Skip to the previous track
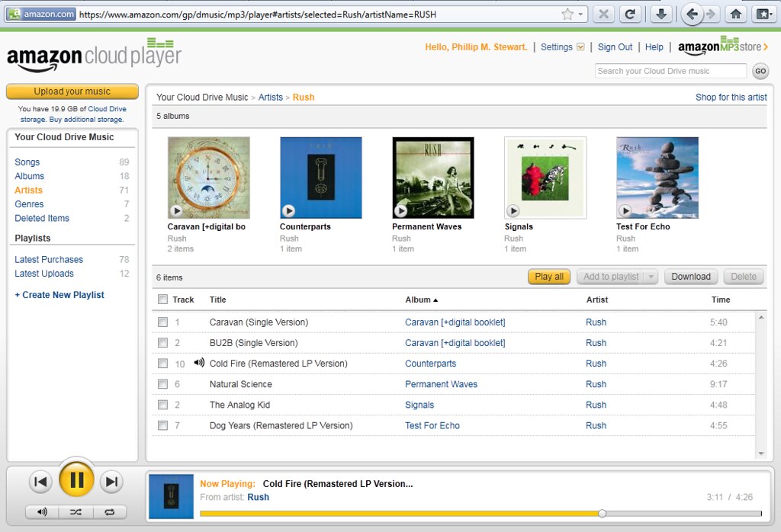The image size is (781, 532). 40,481
